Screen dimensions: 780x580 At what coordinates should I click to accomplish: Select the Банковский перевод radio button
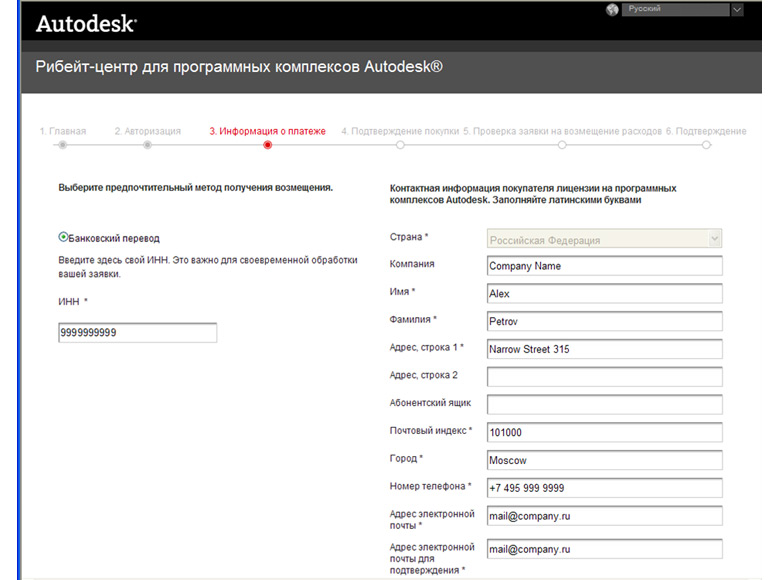63,237
